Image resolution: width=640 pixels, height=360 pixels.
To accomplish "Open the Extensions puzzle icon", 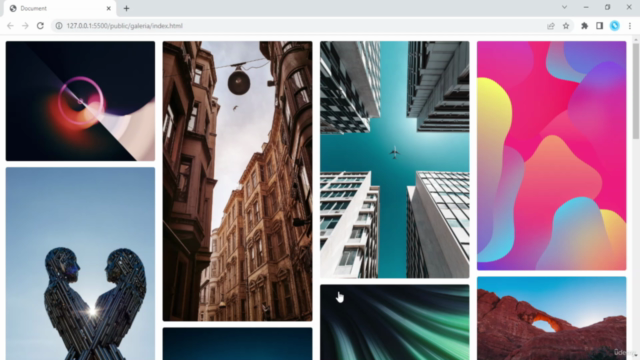I will 584,26.
